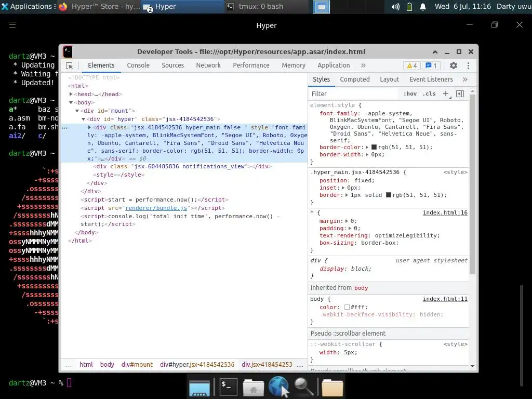532x399 pixels.
Task: Expand margin shorthand property
Action: coord(347,221)
